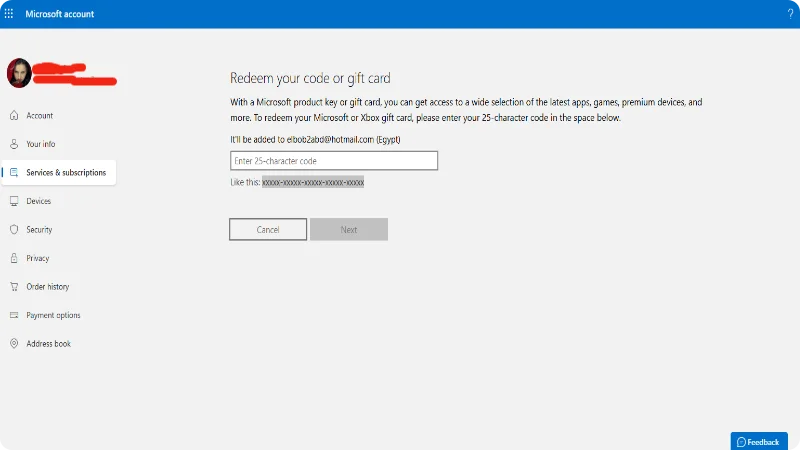The image size is (800, 450).
Task: Click the Services & subscriptions list icon
Action: point(14,172)
